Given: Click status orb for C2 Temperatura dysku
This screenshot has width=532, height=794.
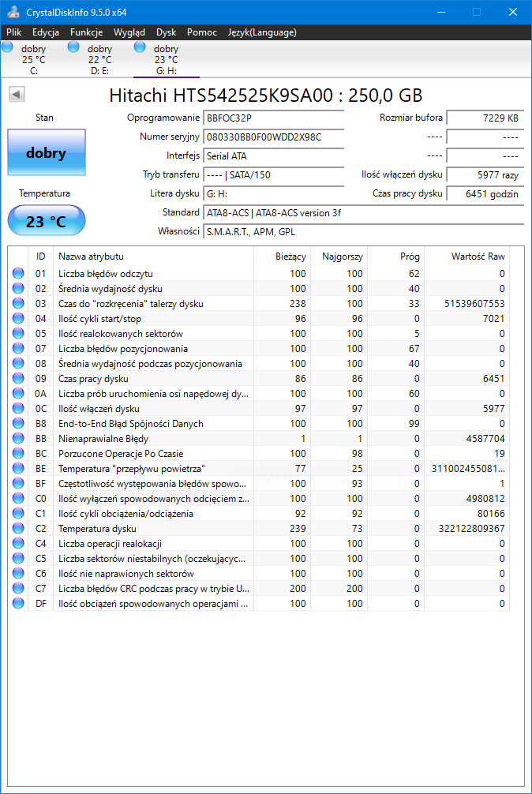Looking at the screenshot, I should click(x=18, y=529).
